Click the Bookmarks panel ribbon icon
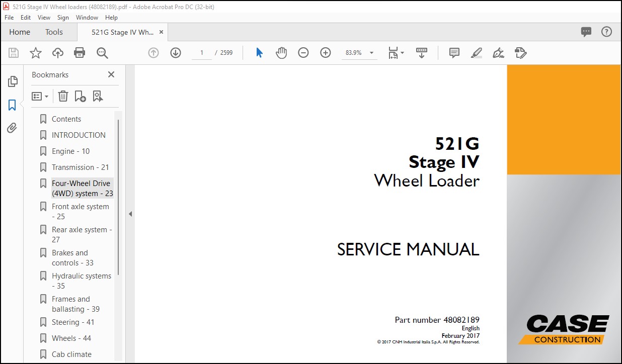 pyautogui.click(x=12, y=105)
